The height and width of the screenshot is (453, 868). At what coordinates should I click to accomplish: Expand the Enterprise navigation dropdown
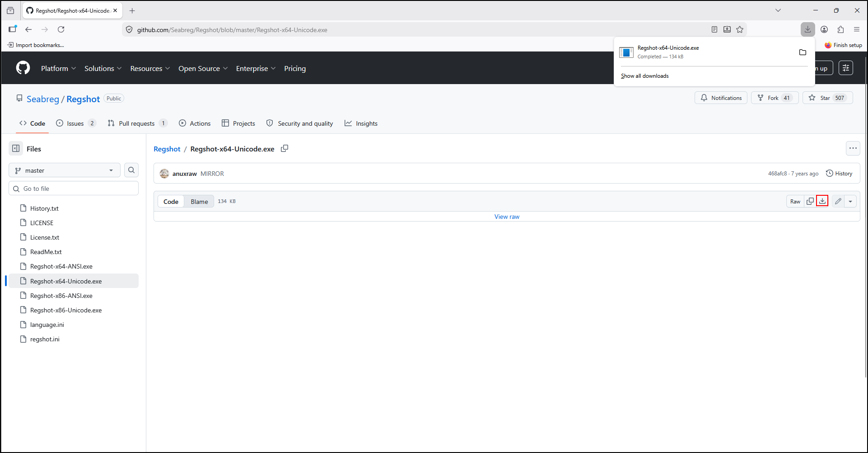tap(256, 68)
